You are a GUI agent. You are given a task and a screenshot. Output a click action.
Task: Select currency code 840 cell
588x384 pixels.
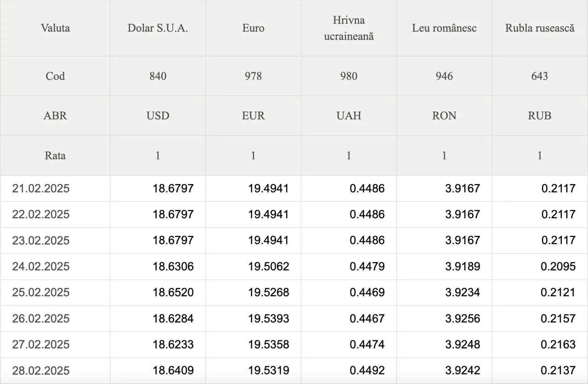pos(158,76)
